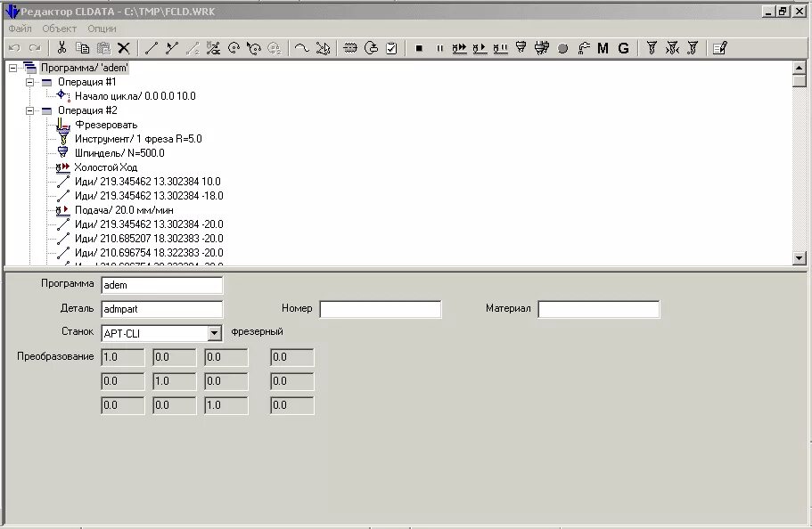The width and height of the screenshot is (812, 529).
Task: Click the notepad with pencil icon
Action: tap(720, 48)
